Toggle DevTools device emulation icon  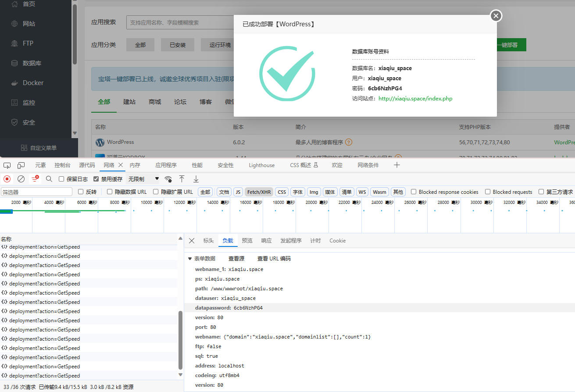click(x=21, y=165)
